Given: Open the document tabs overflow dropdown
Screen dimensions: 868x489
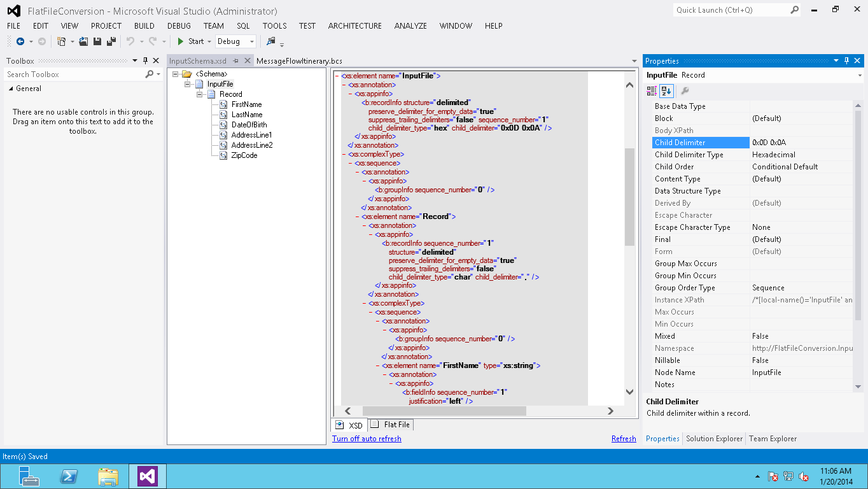Looking at the screenshot, I should point(634,61).
